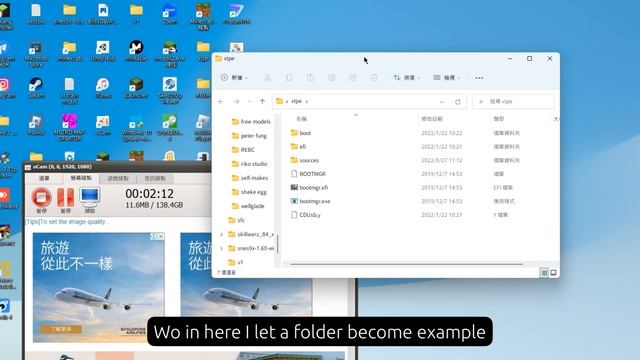This screenshot has width=640, height=360.
Task: Click the search xtpe input field
Action: pos(513,101)
